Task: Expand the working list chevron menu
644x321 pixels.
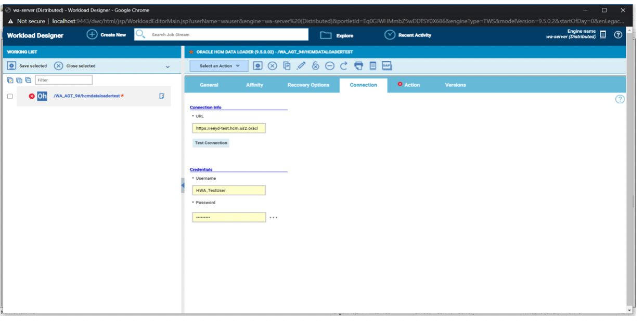Action: coord(168,66)
